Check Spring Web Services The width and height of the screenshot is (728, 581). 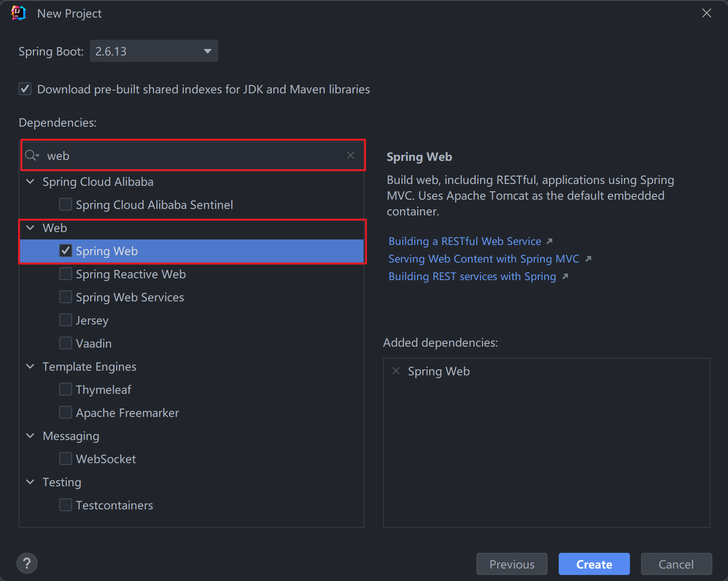click(66, 297)
